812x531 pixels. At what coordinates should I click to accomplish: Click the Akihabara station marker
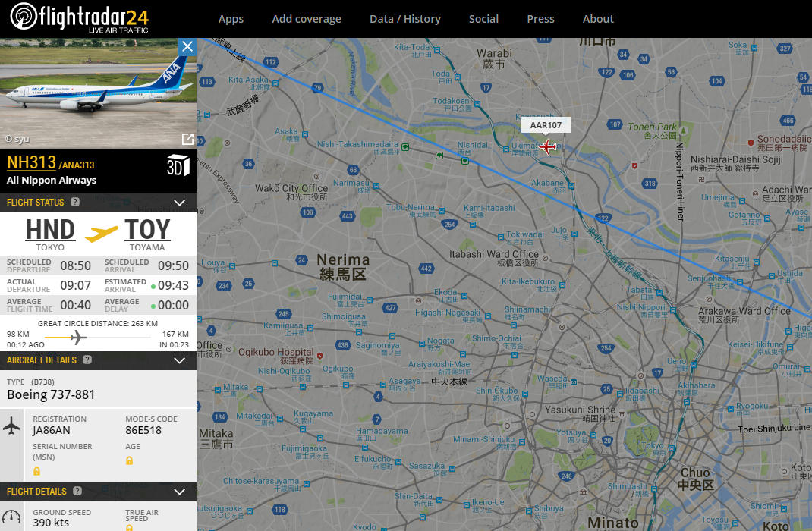[x=688, y=401]
